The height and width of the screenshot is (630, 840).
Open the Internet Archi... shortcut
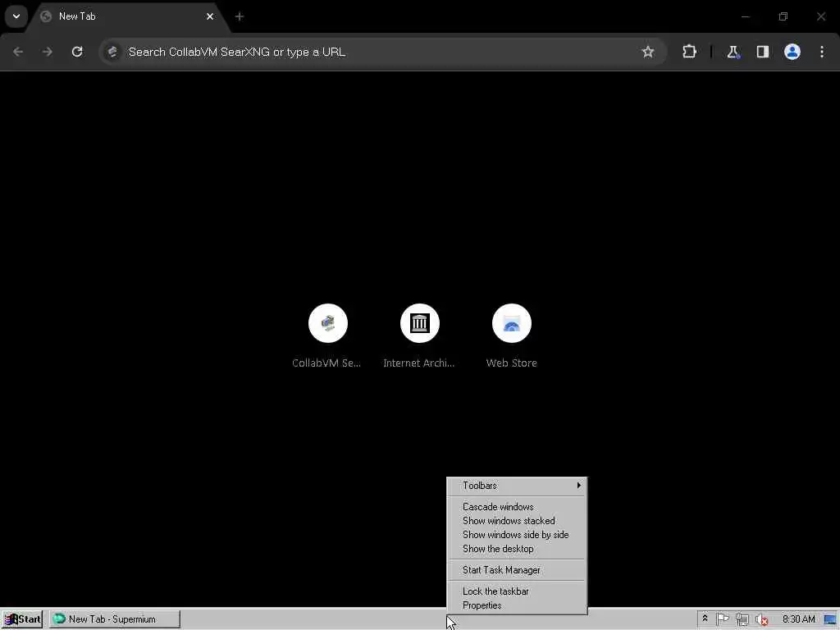(x=419, y=336)
